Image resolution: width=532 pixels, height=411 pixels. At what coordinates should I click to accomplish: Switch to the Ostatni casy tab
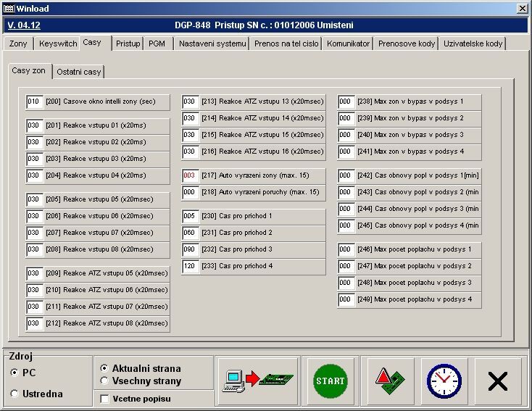click(78, 72)
